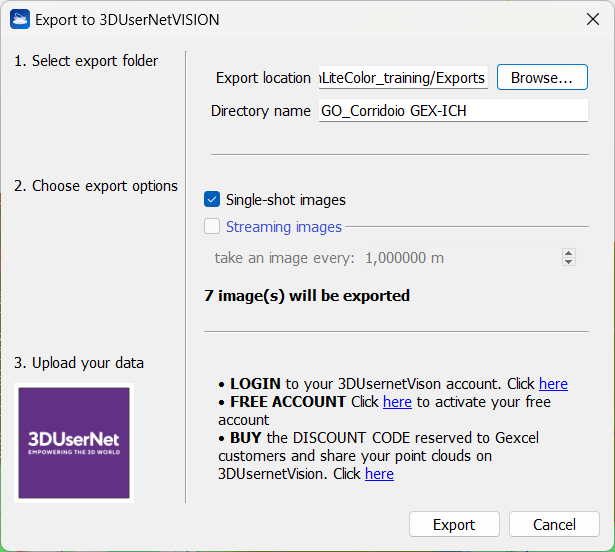Viewport: 615px width, 552px height.
Task: Dismiss the dialog using the Cancel button
Action: 554,525
